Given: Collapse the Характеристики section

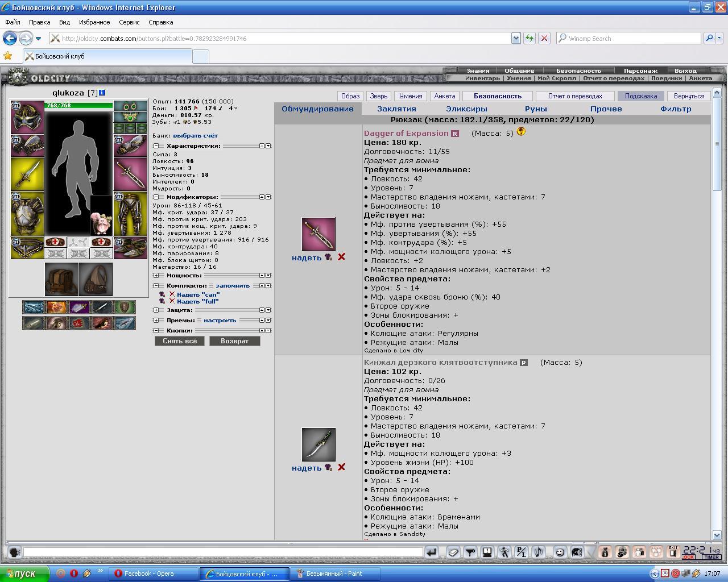Looking at the screenshot, I should pyautogui.click(x=155, y=145).
